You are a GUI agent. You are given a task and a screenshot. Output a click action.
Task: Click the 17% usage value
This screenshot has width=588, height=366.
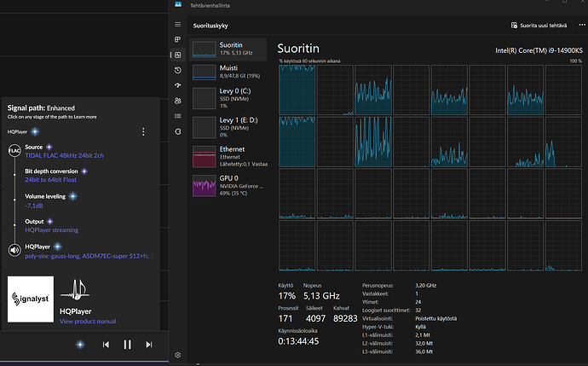[287, 296]
